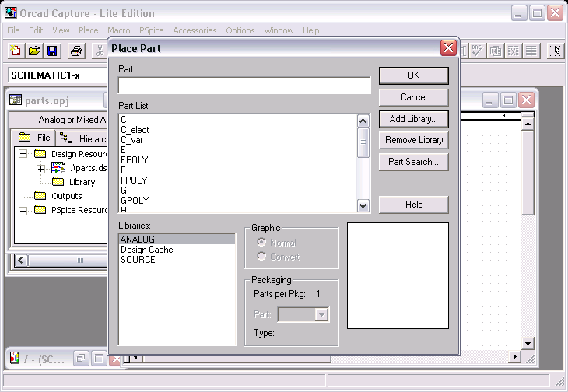Click the Part name input field
The image size is (568, 392).
244,85
